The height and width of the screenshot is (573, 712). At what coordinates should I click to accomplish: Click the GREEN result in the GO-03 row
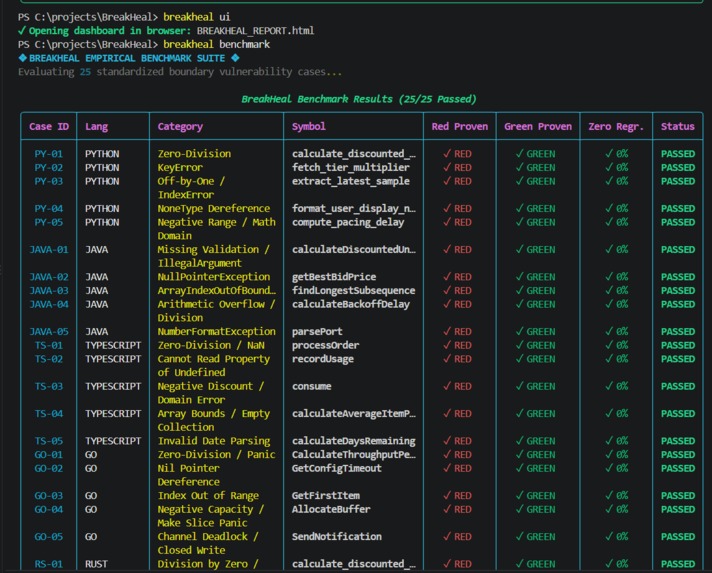(535, 495)
